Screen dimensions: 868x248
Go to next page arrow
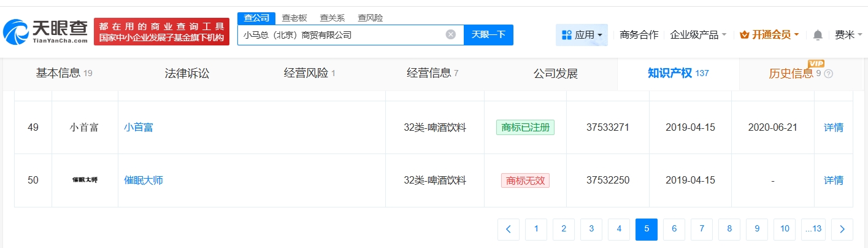coord(842,229)
